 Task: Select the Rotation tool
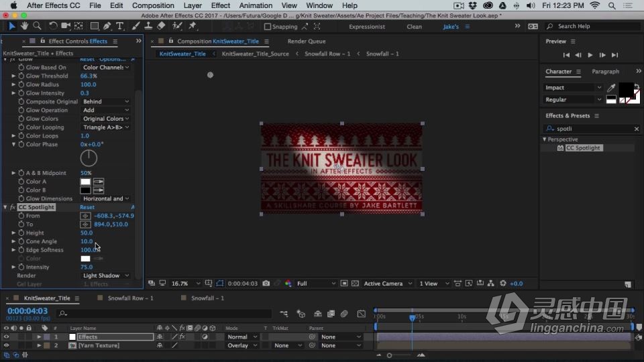53,26
